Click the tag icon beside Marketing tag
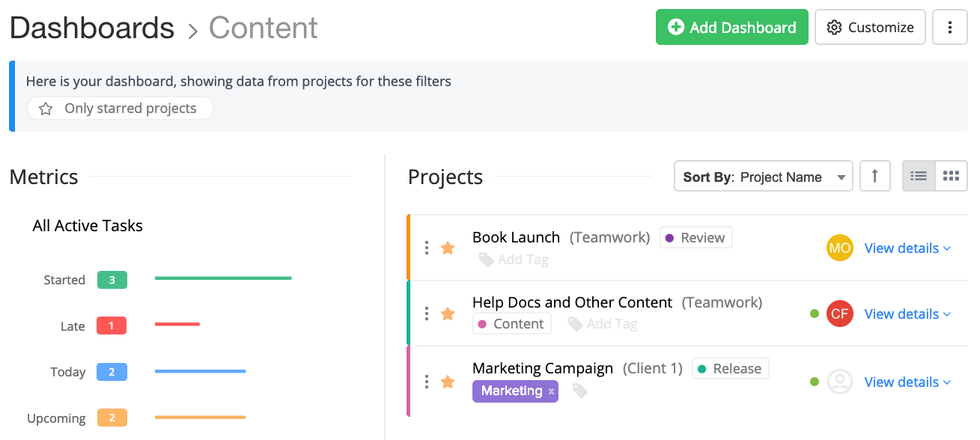 (579, 391)
